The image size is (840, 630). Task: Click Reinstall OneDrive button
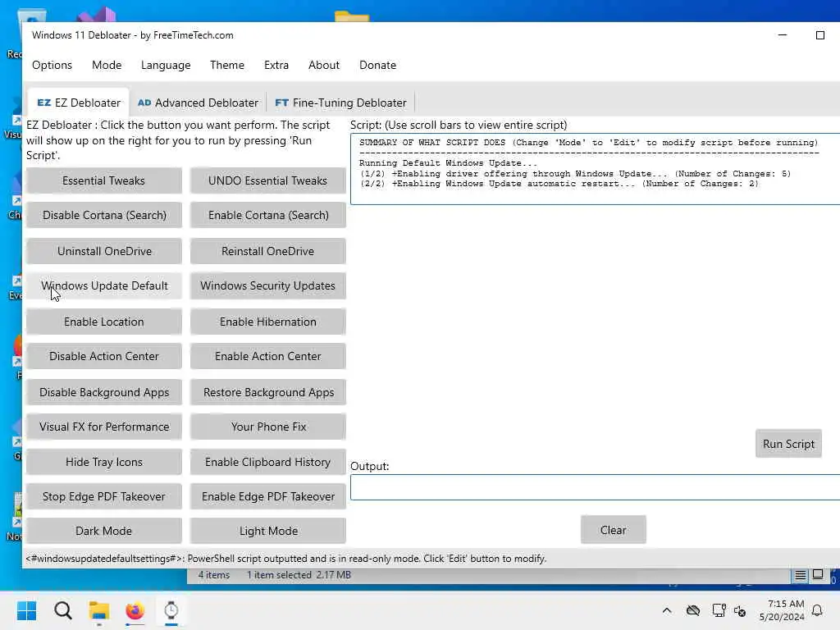pyautogui.click(x=268, y=251)
